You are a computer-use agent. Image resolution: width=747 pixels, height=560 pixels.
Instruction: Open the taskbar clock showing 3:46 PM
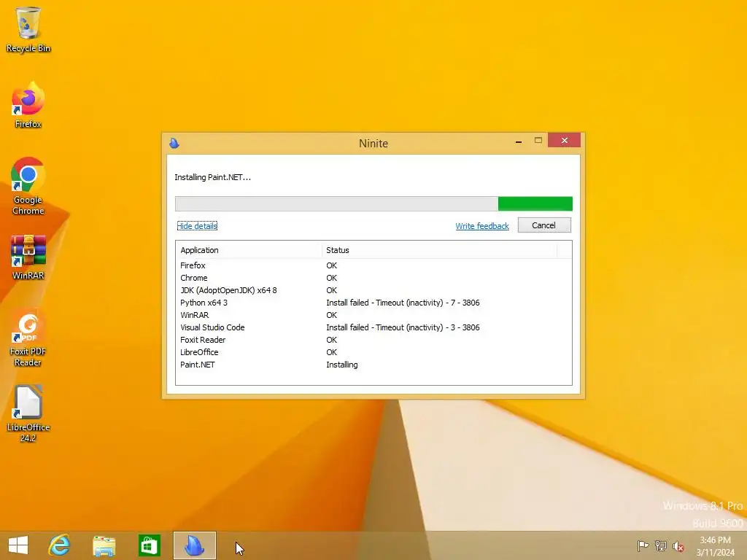[715, 546]
